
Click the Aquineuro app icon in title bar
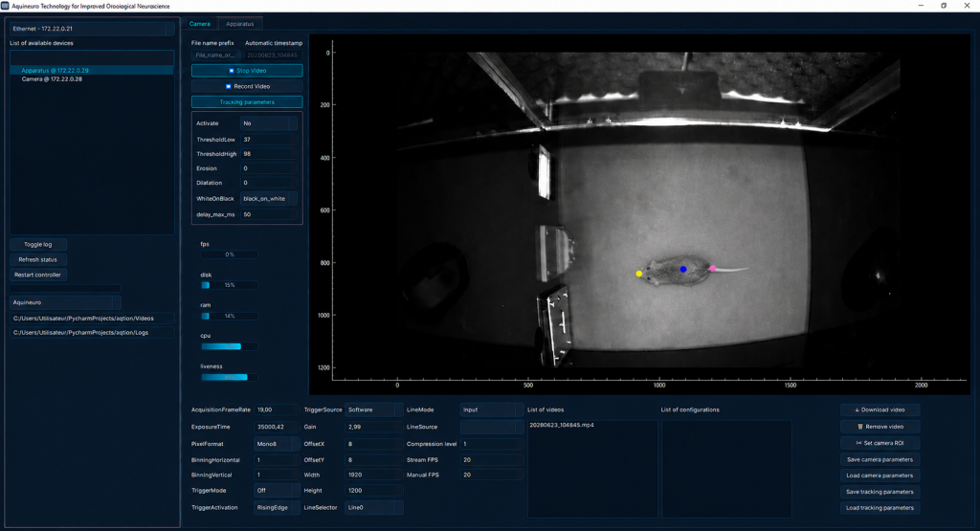5,6
